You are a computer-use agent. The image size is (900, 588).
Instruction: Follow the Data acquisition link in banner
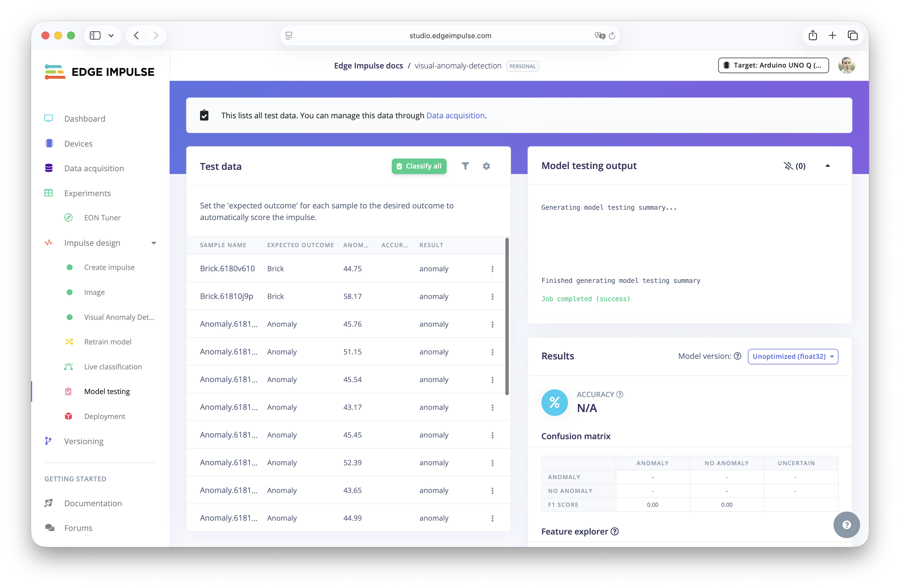[455, 115]
